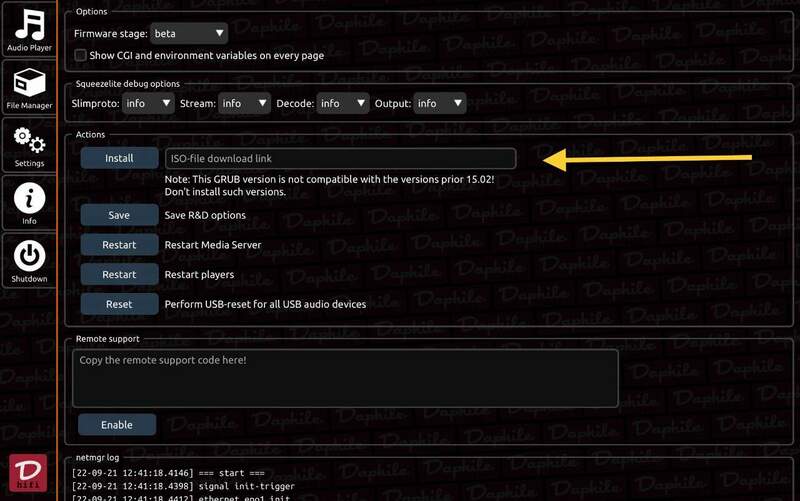Screen dimensions: 800x501
Task: Click the Save R&D options button
Action: click(119, 215)
